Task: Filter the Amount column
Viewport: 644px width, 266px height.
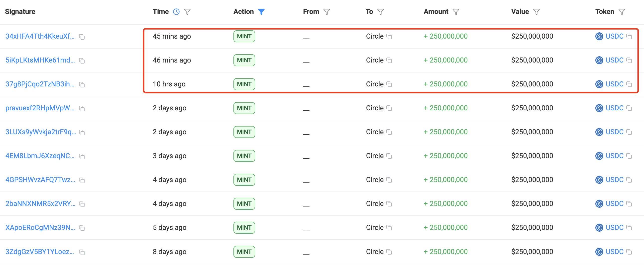Action: pos(456,12)
